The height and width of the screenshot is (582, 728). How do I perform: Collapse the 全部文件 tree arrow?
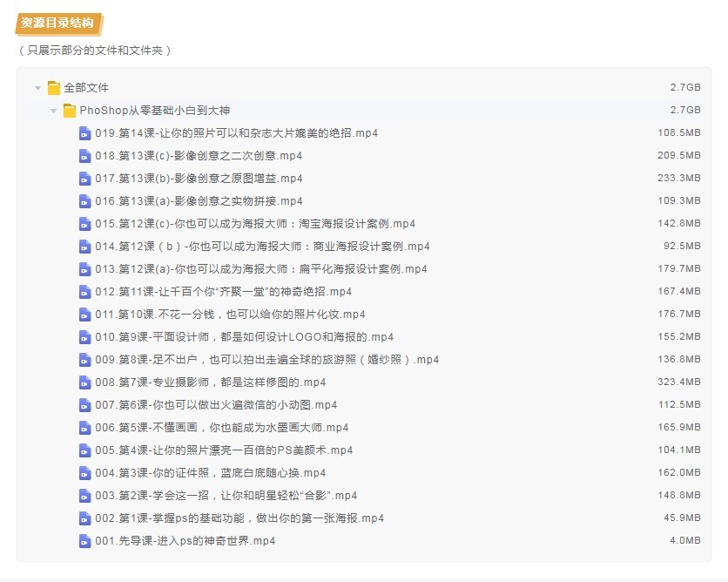(38, 88)
